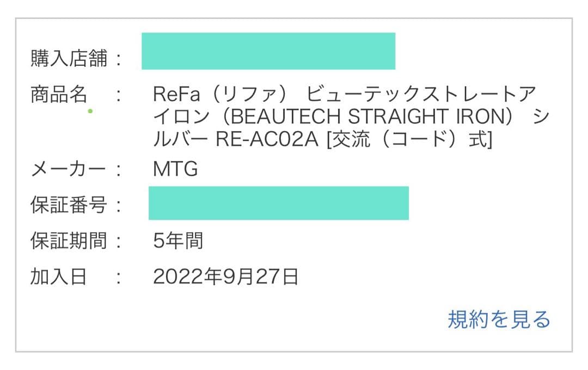
Task: Click the 2022年9月27日 enrollment date
Action: (224, 277)
